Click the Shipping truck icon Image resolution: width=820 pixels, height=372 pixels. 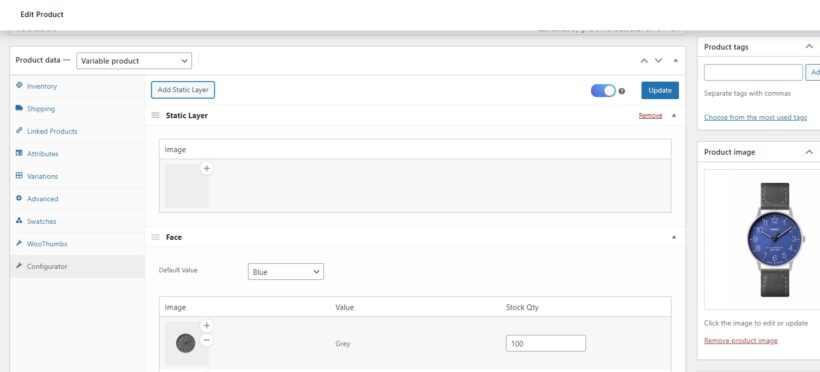[x=19, y=108]
